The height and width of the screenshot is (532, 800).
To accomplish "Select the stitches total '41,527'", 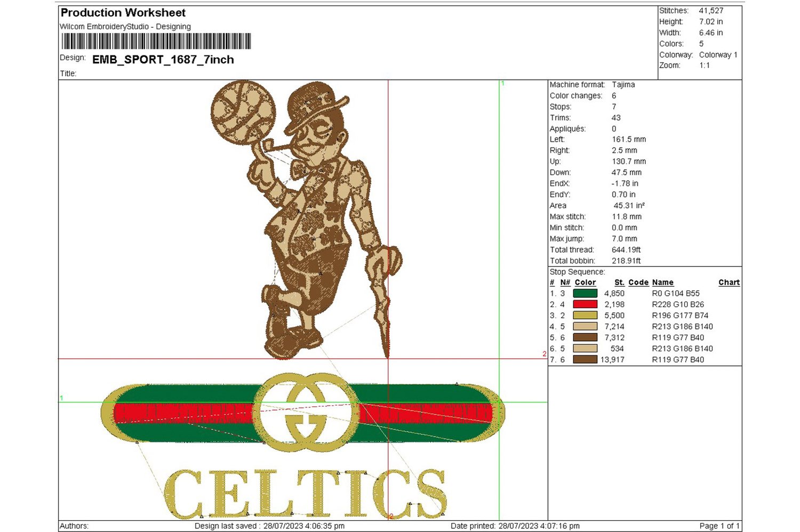I will (711, 11).
